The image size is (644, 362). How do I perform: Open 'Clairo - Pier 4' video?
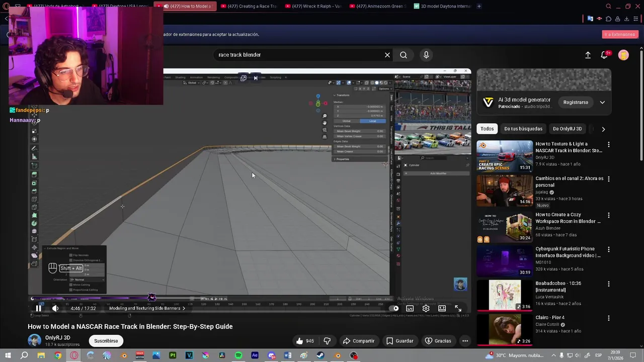[505, 329]
